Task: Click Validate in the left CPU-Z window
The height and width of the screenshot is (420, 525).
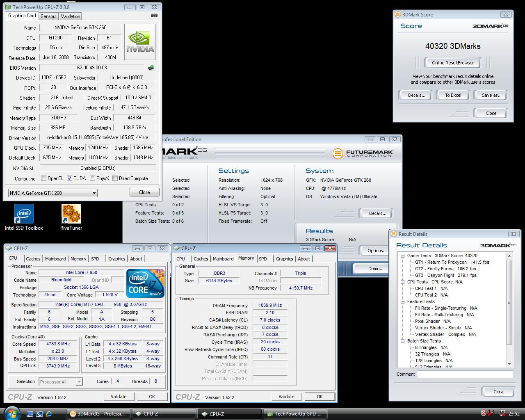Action: [x=119, y=397]
